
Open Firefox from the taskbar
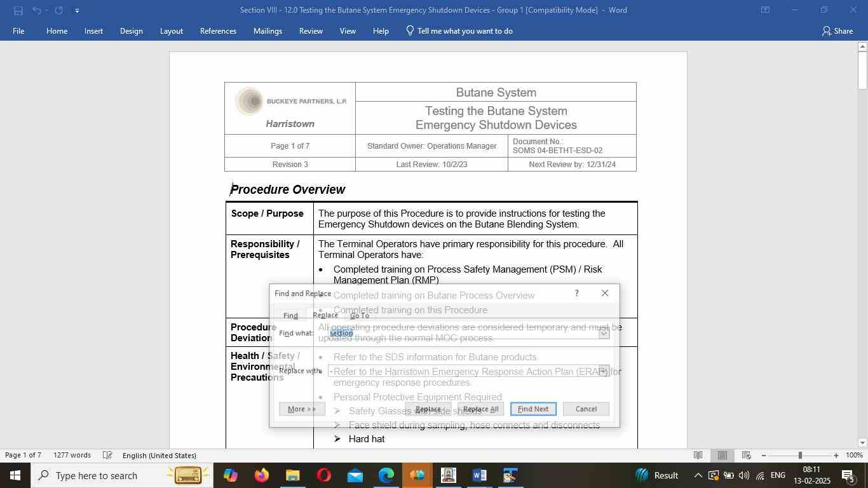click(x=261, y=475)
